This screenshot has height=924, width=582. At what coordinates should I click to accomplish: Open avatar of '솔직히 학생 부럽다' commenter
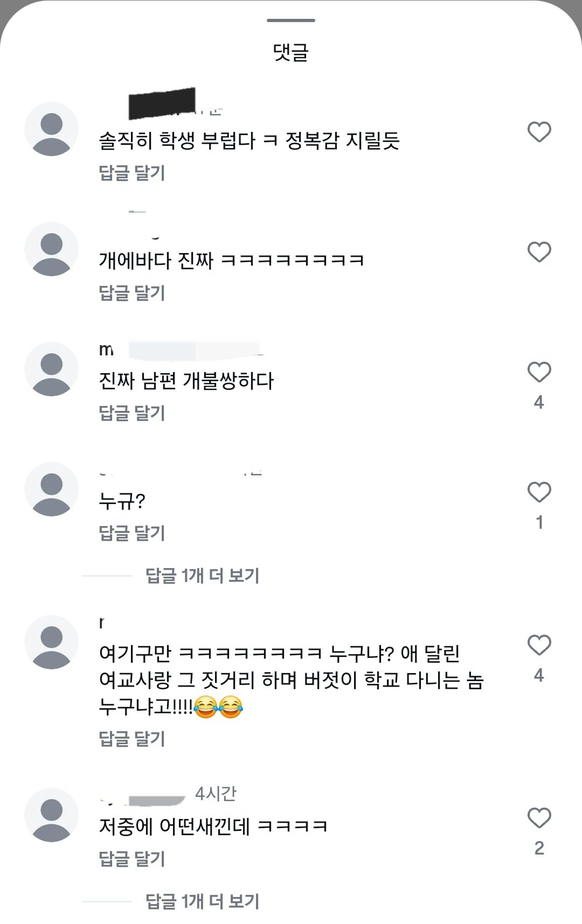52,129
